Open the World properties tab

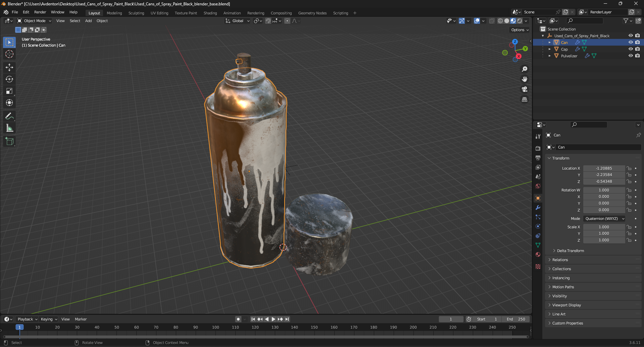[538, 186]
